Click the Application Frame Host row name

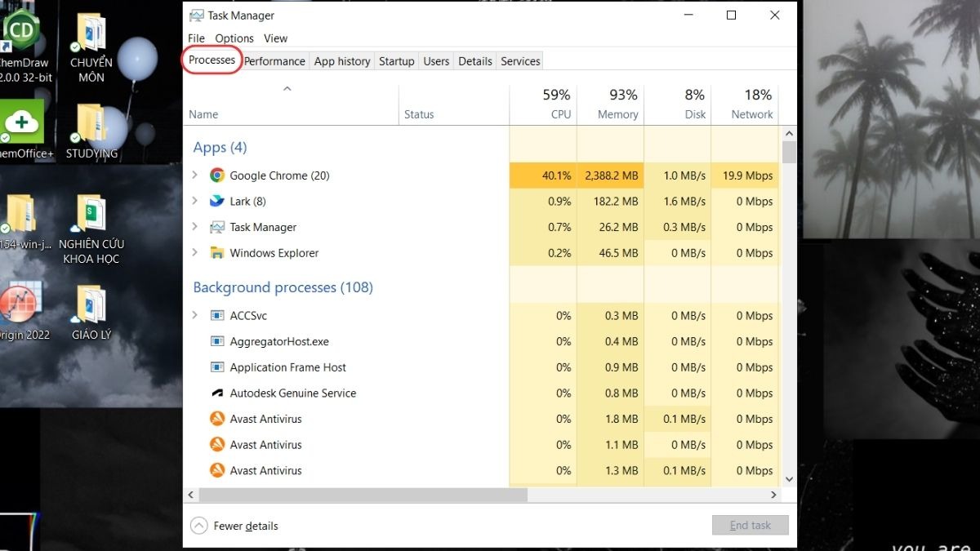coord(288,367)
